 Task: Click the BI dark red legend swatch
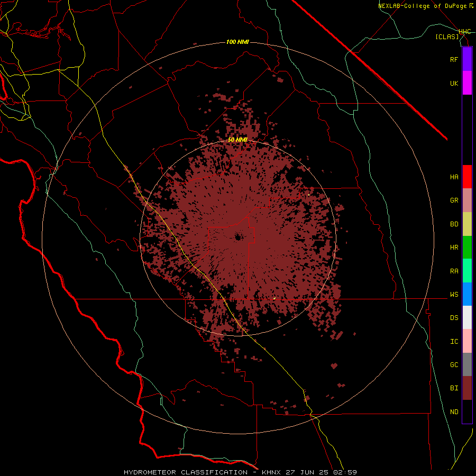[x=467, y=388]
